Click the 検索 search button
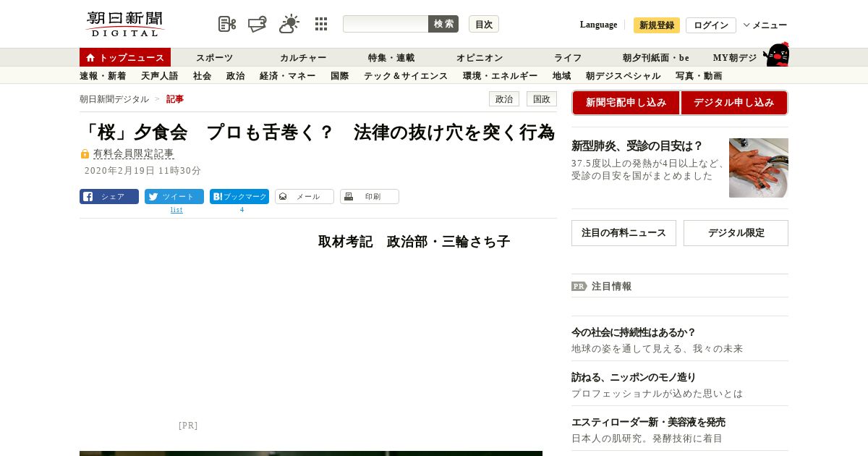The width and height of the screenshot is (868, 456). (x=443, y=24)
